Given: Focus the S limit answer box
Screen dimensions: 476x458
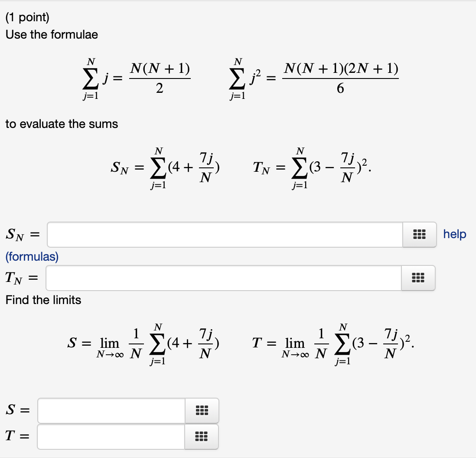Looking at the screenshot, I should (x=111, y=411).
